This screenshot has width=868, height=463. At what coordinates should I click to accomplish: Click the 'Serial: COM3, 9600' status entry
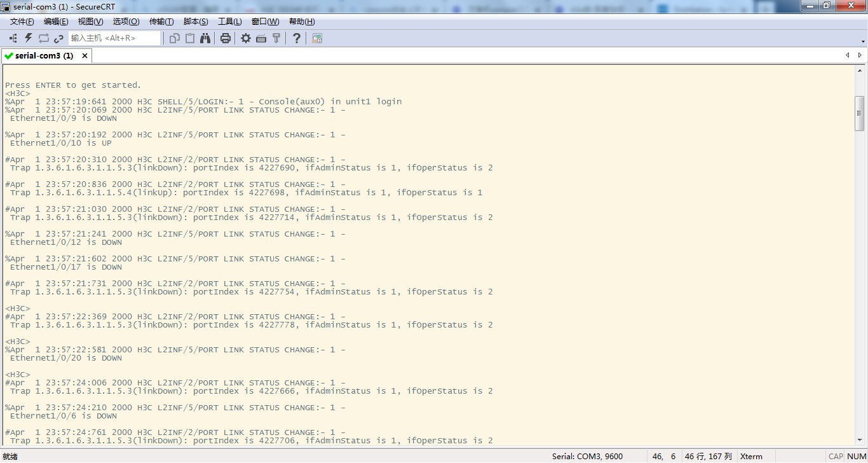pos(587,457)
